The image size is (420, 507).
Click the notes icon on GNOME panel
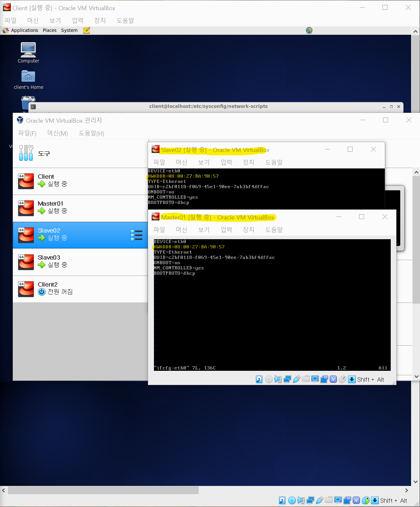(86, 30)
